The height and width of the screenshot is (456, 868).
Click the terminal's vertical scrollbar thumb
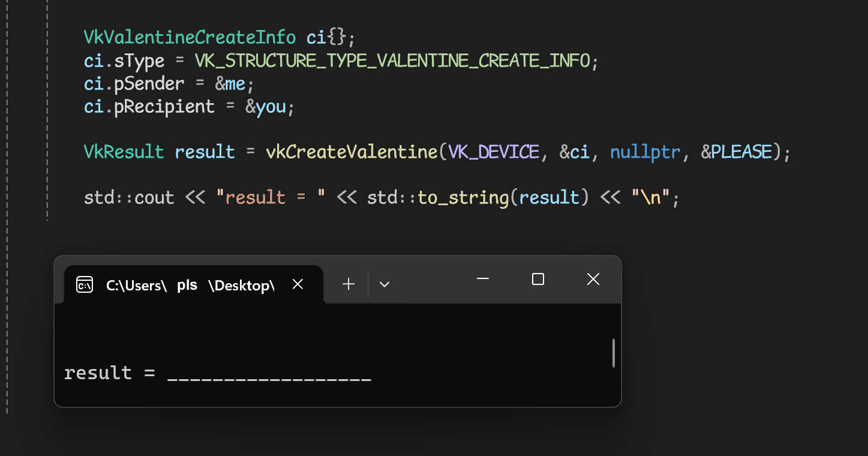click(613, 353)
